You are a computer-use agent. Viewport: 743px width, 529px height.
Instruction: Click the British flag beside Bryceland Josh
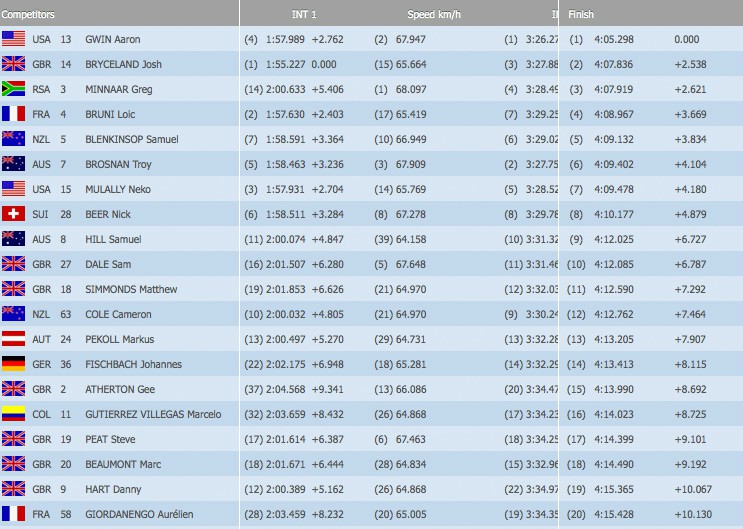(13, 64)
